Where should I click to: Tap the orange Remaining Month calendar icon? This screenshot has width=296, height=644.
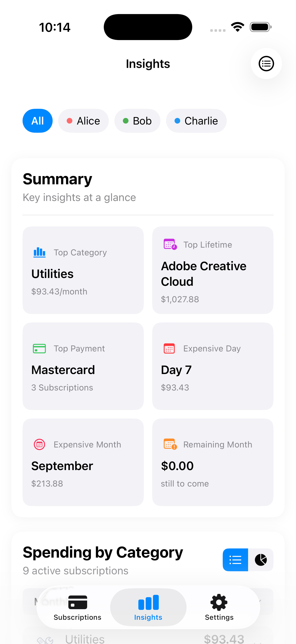coord(170,444)
